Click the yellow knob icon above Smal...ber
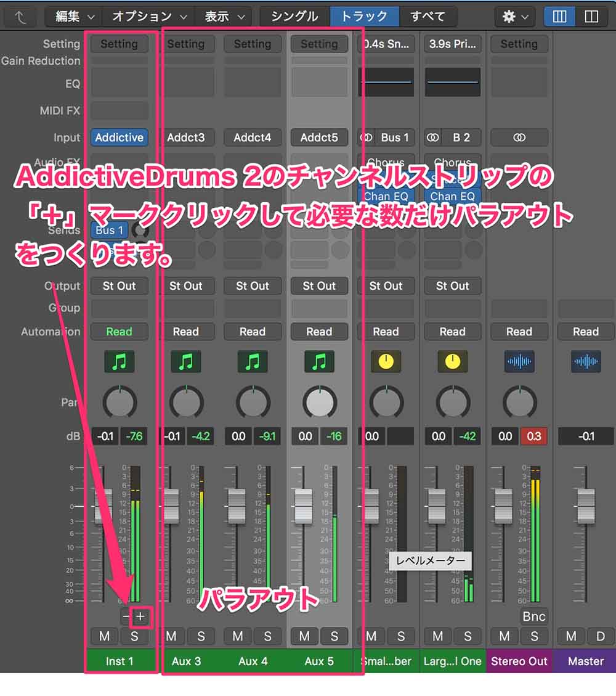616x696 pixels. (x=386, y=362)
